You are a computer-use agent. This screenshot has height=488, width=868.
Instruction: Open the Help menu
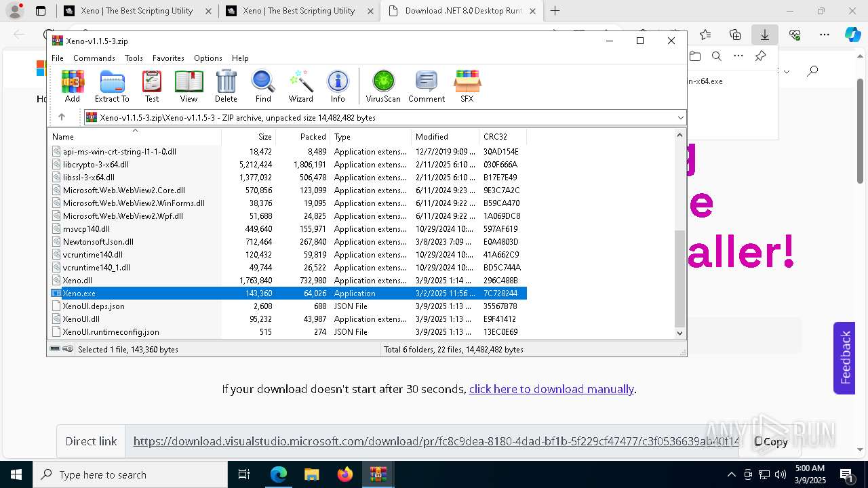point(240,58)
